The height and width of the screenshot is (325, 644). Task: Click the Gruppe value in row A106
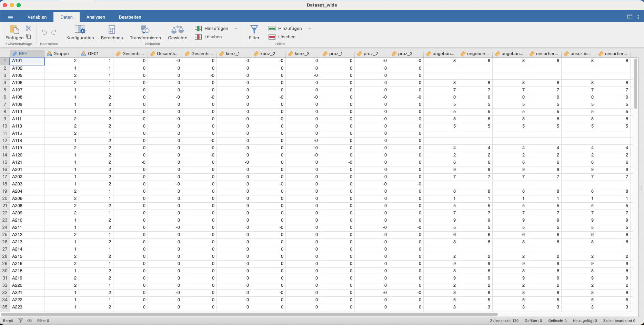(x=61, y=83)
